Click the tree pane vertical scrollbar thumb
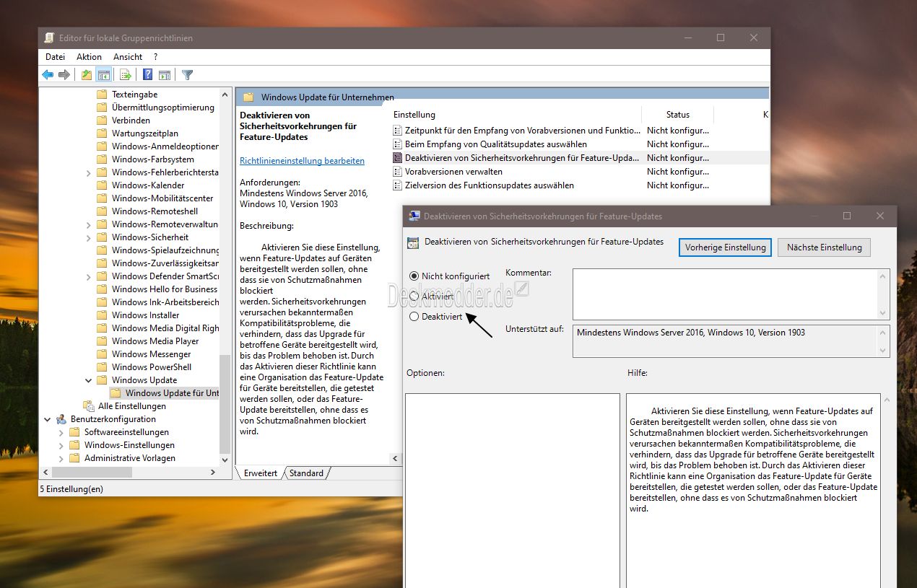 click(225, 403)
